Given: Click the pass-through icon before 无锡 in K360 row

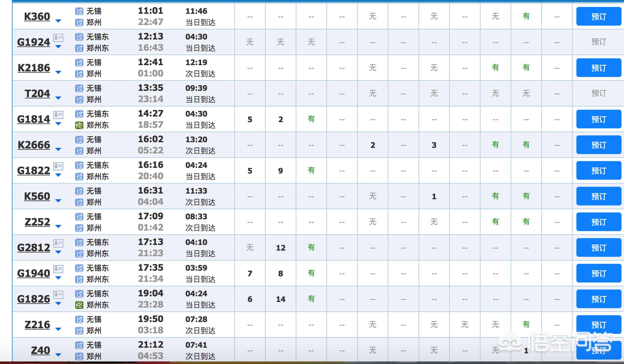Looking at the screenshot, I should [x=79, y=11].
